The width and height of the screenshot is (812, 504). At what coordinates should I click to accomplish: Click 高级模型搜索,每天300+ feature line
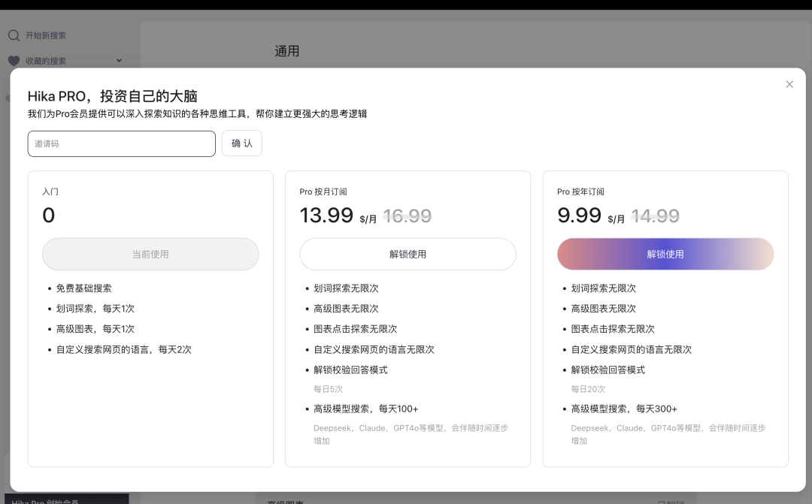click(624, 409)
